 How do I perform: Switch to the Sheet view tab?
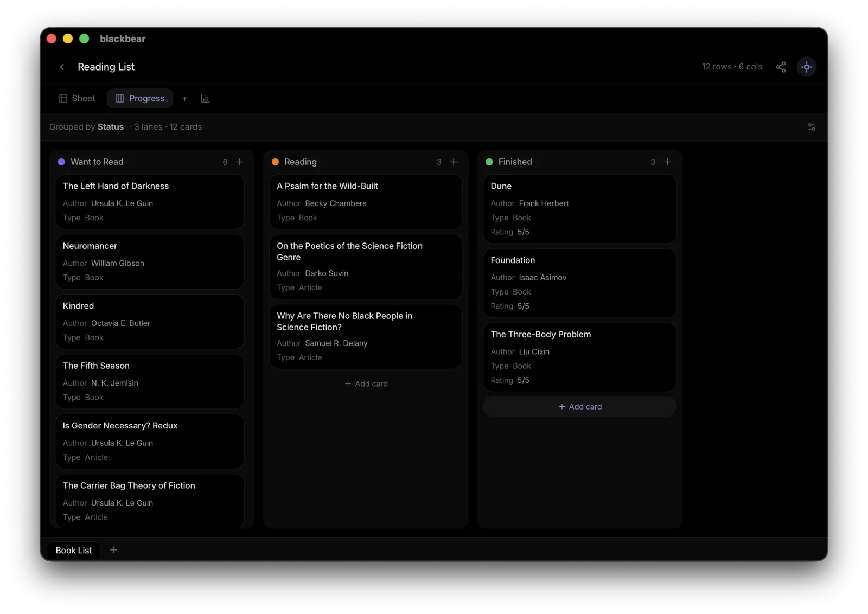[76, 99]
